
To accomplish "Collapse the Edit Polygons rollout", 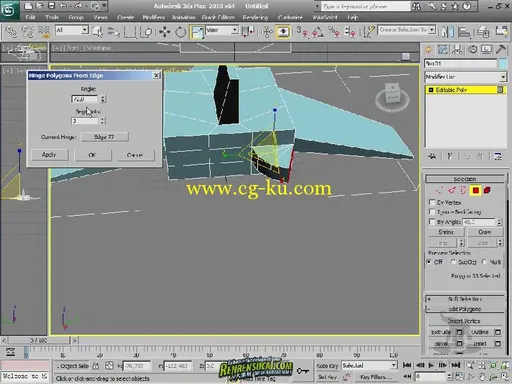I will pyautogui.click(x=465, y=309).
